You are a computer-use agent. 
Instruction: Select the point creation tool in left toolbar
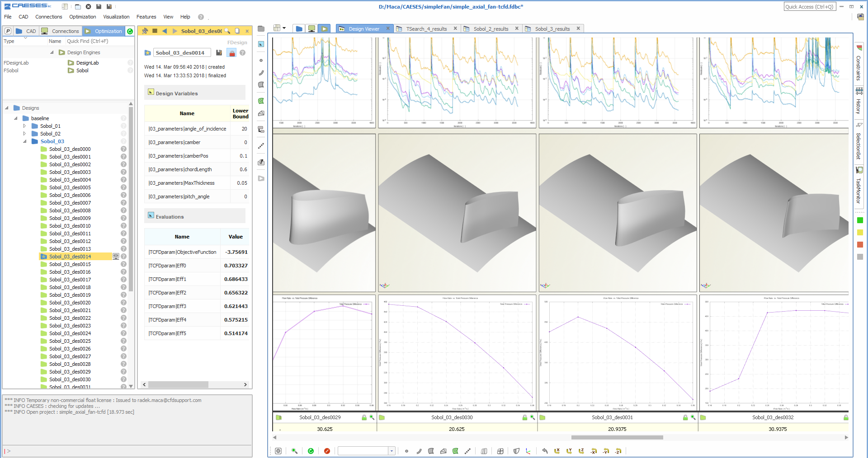coord(261,60)
